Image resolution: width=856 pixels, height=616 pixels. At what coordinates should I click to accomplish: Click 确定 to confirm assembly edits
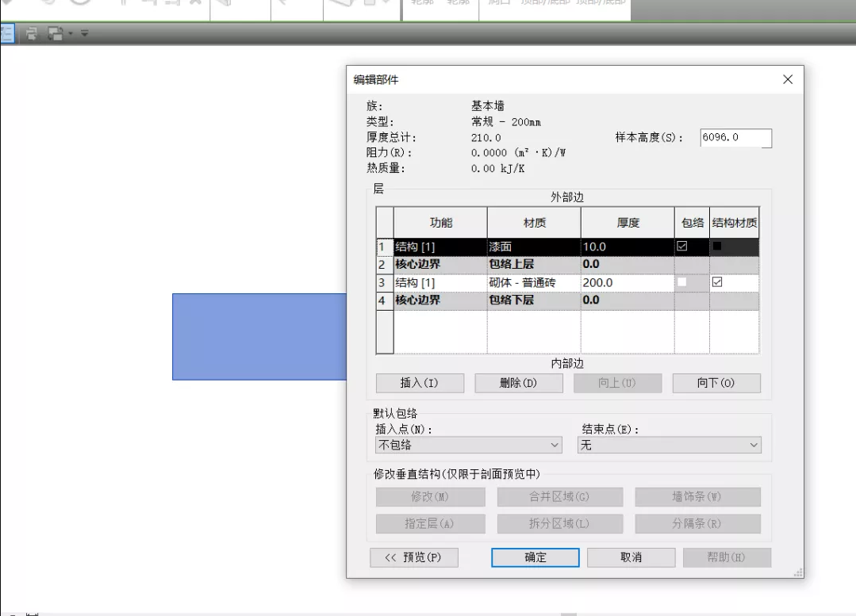(x=535, y=557)
